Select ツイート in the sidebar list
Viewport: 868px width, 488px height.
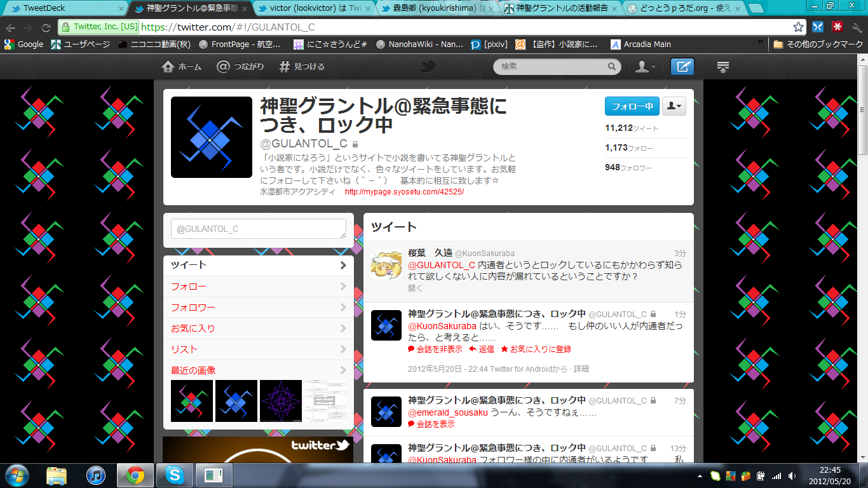coord(259,265)
